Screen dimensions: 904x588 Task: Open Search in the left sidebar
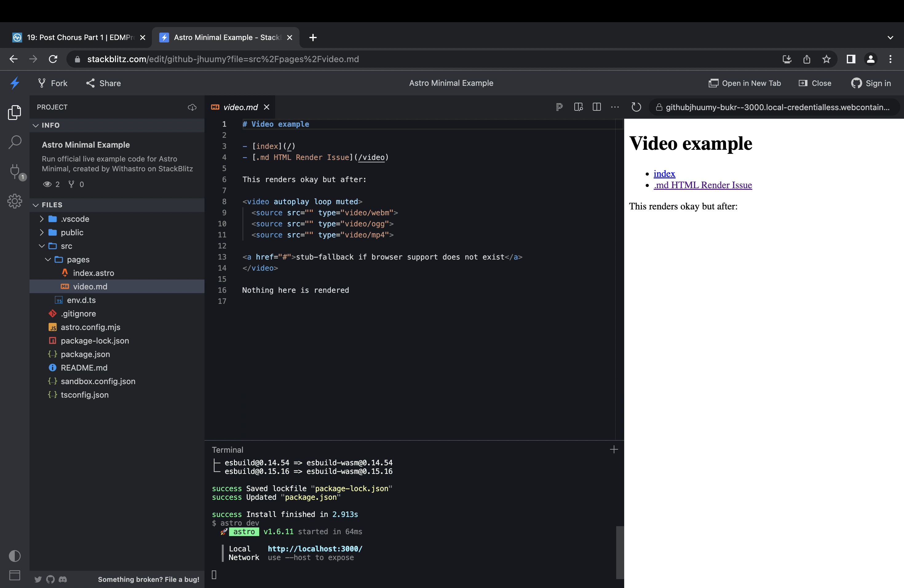15,142
